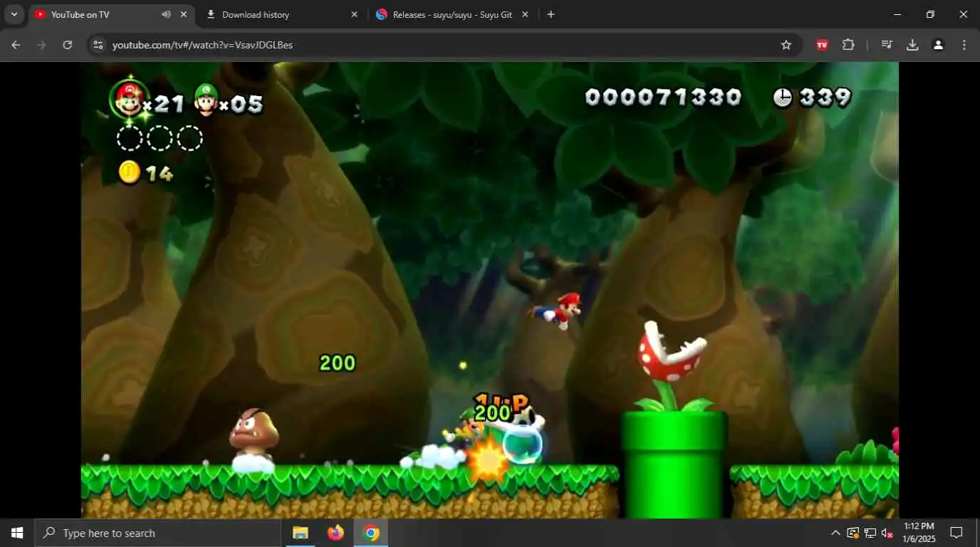Go forward to the next page
This screenshot has width=980, height=547.
pyautogui.click(x=41, y=45)
